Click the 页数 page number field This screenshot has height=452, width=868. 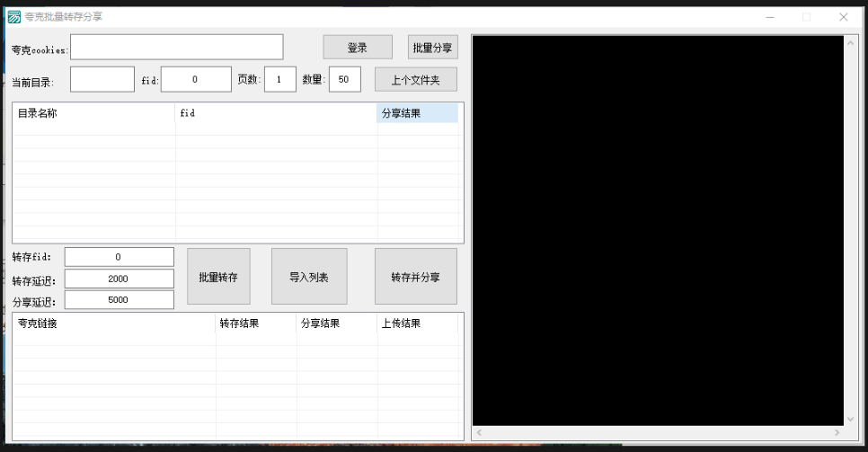279,79
